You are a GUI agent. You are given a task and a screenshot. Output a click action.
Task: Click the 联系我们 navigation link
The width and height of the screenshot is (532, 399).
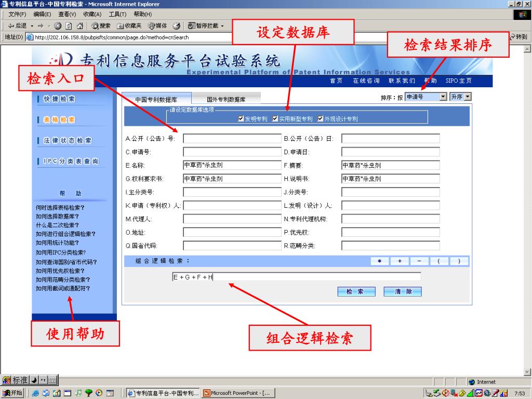[x=402, y=81]
